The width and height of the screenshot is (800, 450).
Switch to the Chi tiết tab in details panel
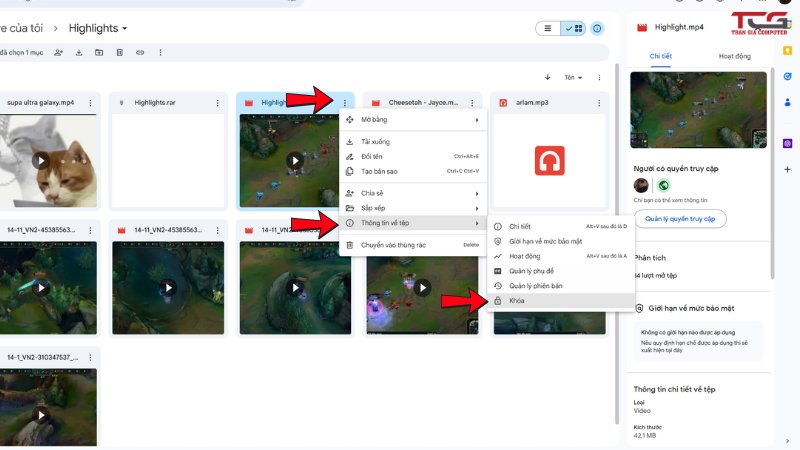[x=660, y=56]
